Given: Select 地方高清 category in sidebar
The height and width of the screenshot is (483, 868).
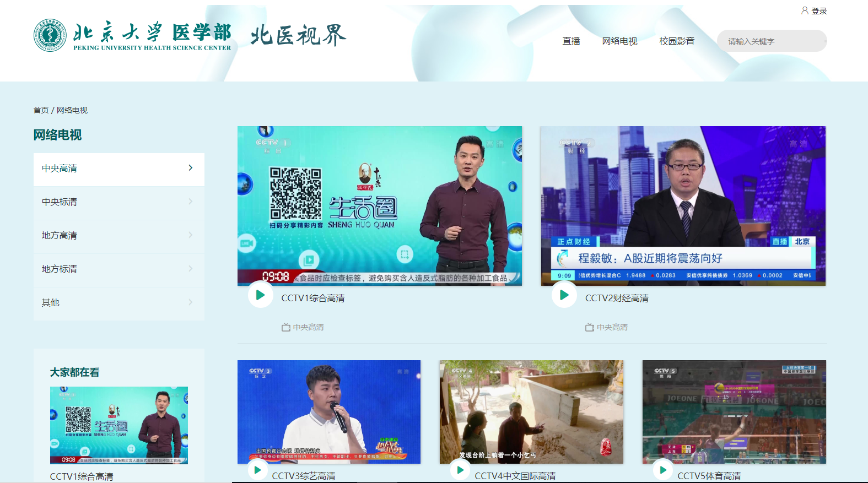Looking at the screenshot, I should pyautogui.click(x=119, y=236).
